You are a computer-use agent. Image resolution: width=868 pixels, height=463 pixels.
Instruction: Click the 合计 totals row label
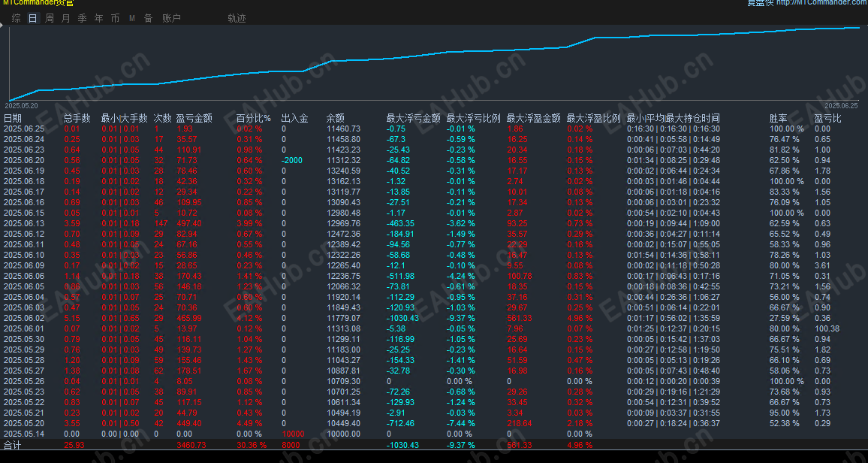tap(12, 445)
